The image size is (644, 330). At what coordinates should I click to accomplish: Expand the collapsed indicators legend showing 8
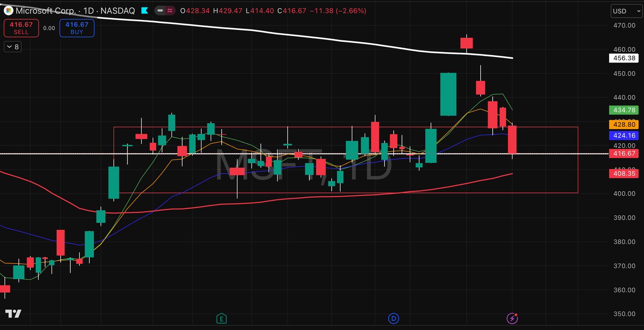click(12, 46)
